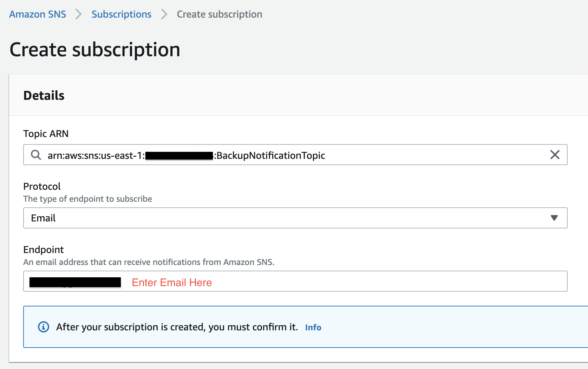This screenshot has height=369, width=588.
Task: Click the Details section heading
Action: (x=44, y=96)
